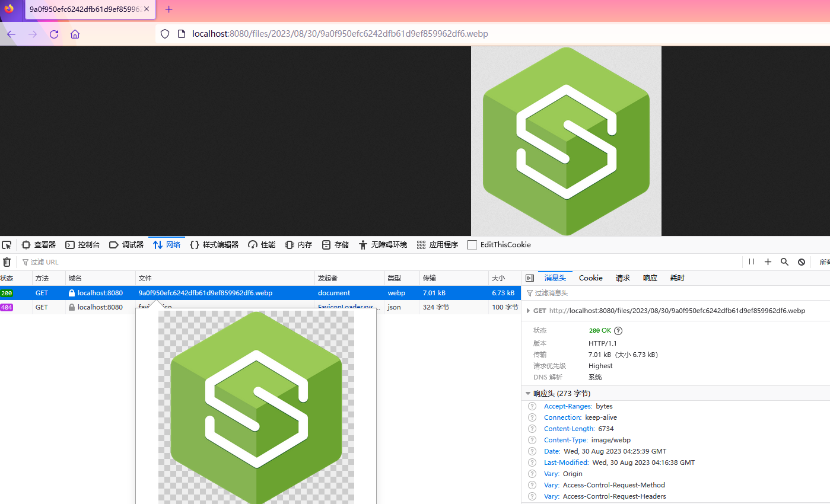Open the Memory (内存) panel

click(x=298, y=245)
